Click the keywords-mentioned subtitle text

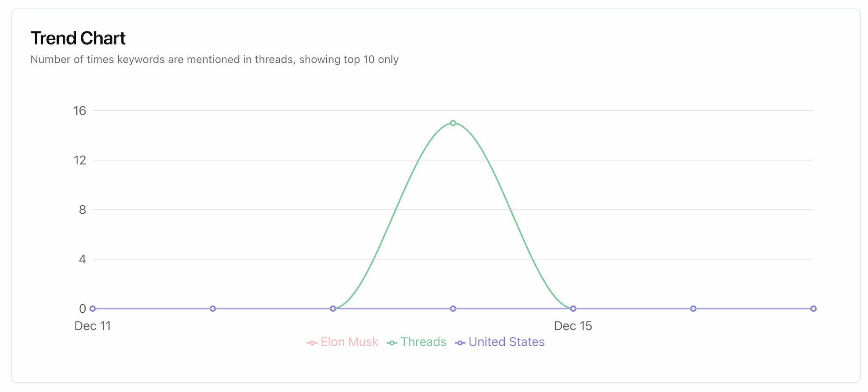pyautogui.click(x=214, y=59)
